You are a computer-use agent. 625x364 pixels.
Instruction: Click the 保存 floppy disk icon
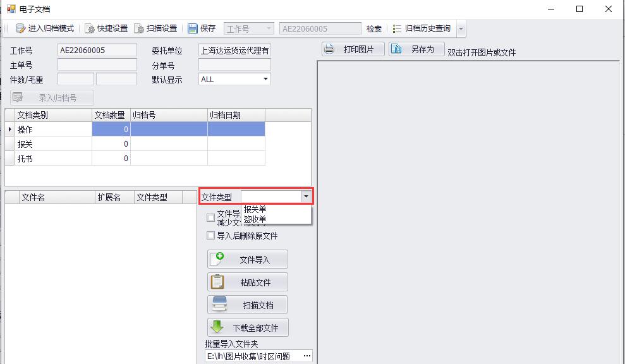[x=193, y=28]
